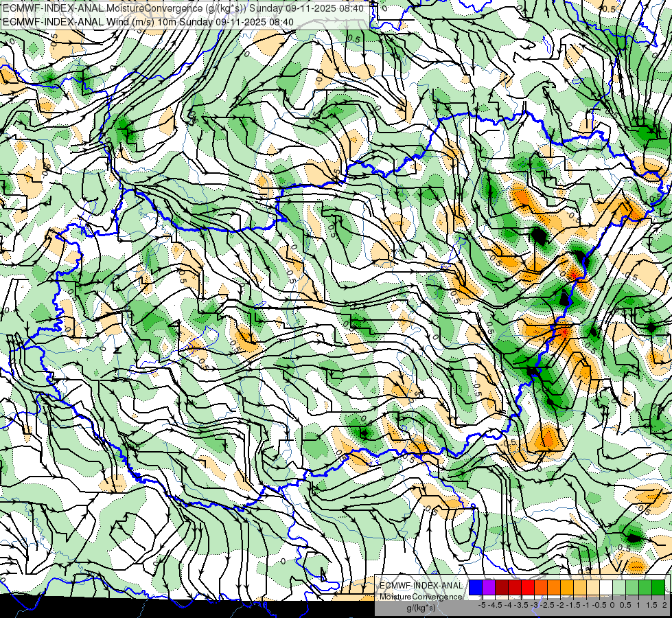Viewport: 672px width, 618px height.
Task: Click the g/(kg*s) unit label in legend
Action: pyautogui.click(x=421, y=608)
